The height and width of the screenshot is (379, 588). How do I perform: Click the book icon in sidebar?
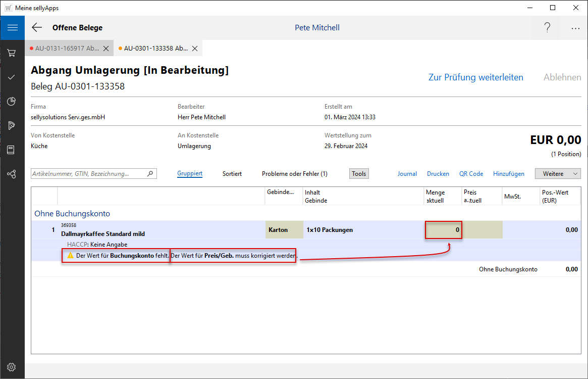12,150
